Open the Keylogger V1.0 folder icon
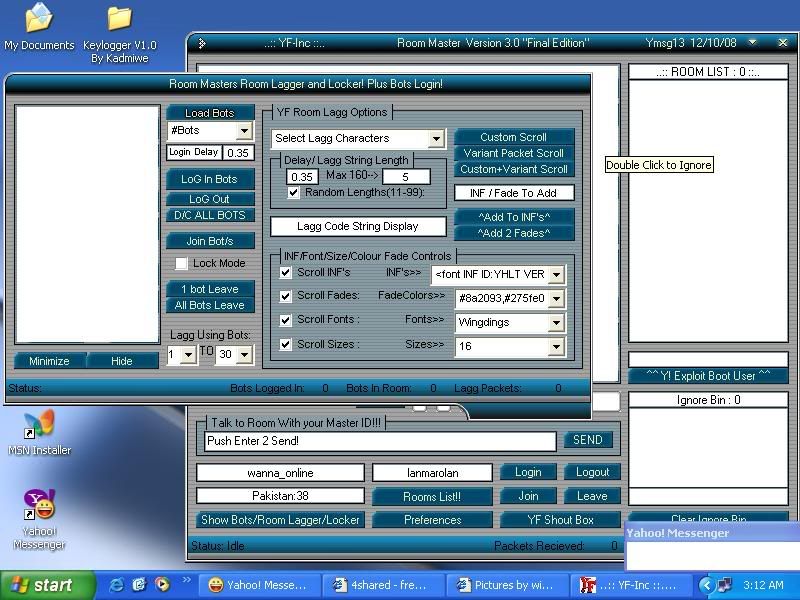The image size is (800, 600). tap(119, 33)
